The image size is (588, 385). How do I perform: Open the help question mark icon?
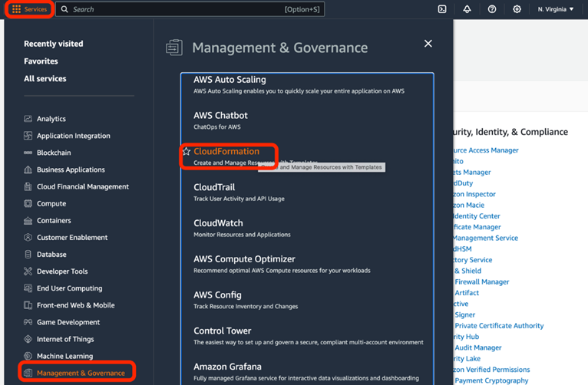(x=492, y=9)
